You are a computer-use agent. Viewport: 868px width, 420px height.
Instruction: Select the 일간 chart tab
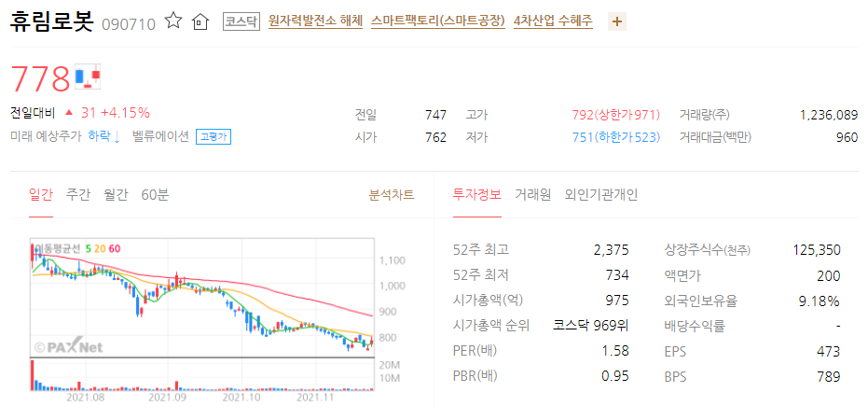[x=40, y=194]
